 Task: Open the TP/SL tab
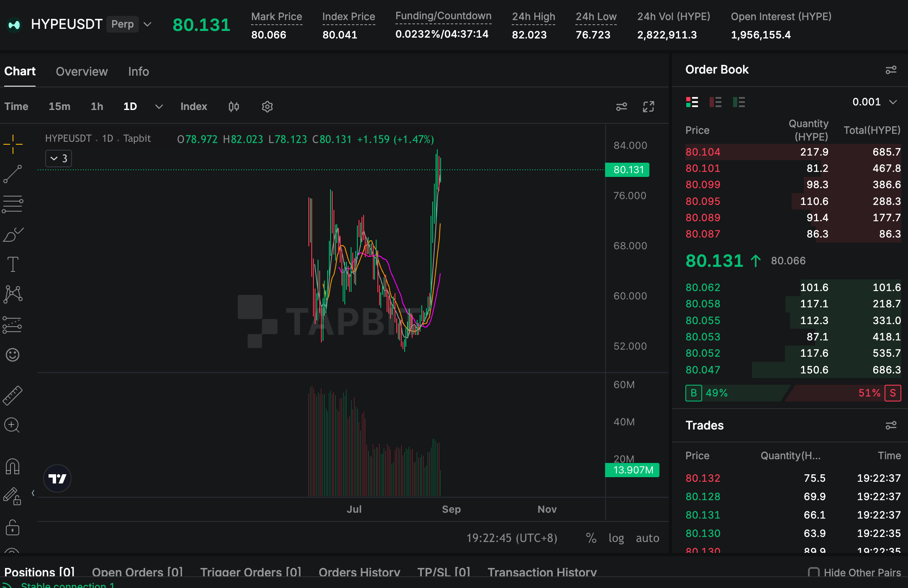(444, 572)
